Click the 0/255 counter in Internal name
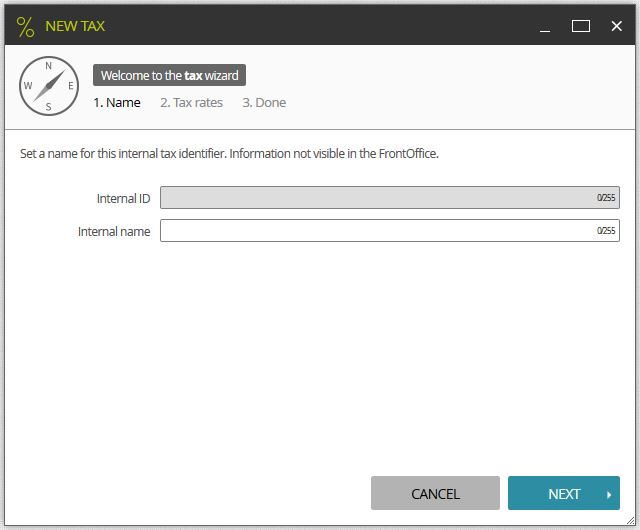This screenshot has height=530, width=640. coord(606,231)
